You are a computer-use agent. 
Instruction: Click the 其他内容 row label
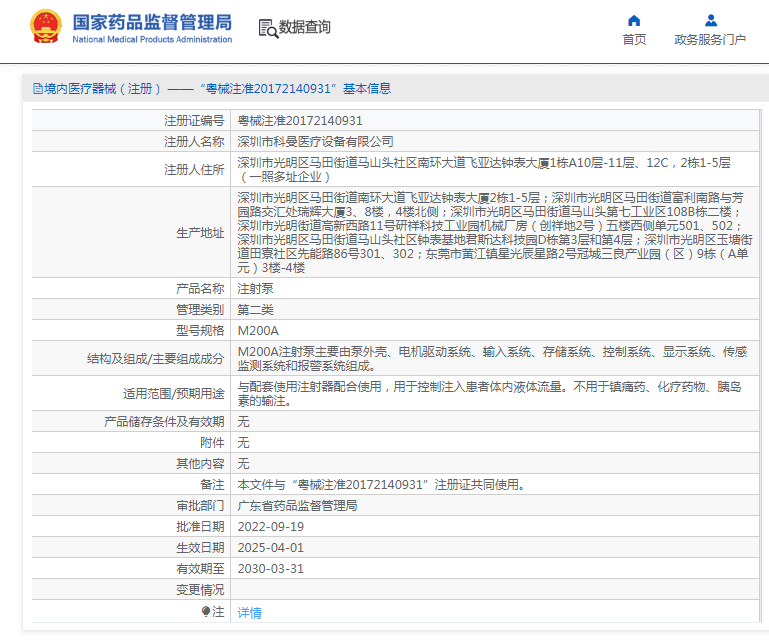(200, 464)
